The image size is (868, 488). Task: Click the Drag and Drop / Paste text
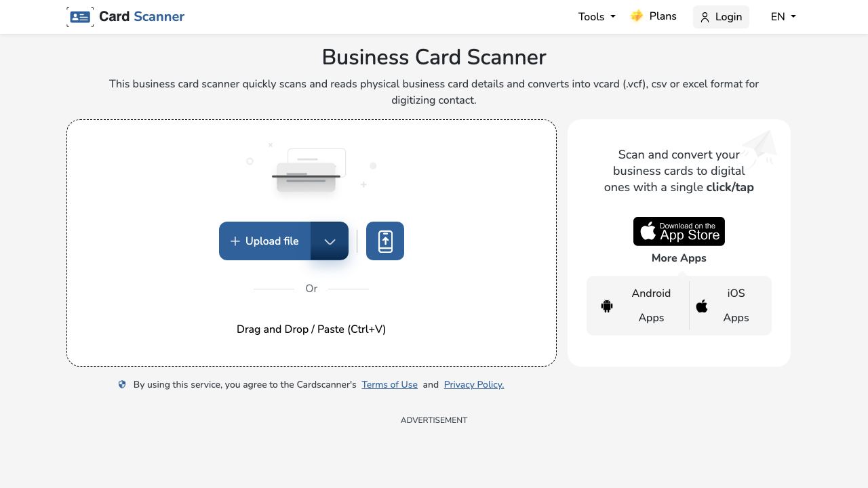[x=311, y=329]
